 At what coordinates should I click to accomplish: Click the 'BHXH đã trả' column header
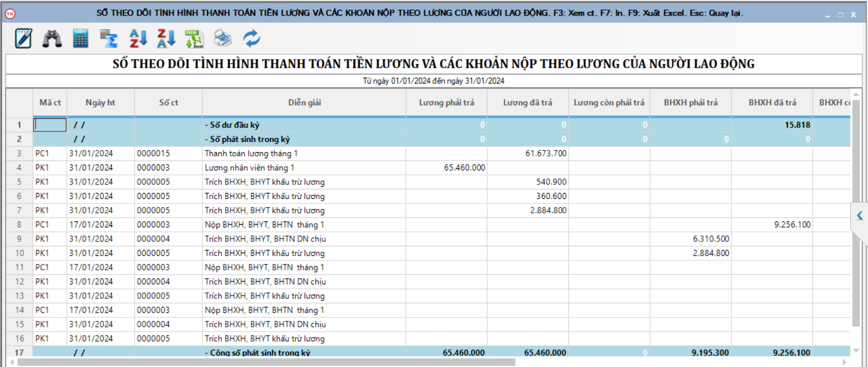pyautogui.click(x=772, y=103)
